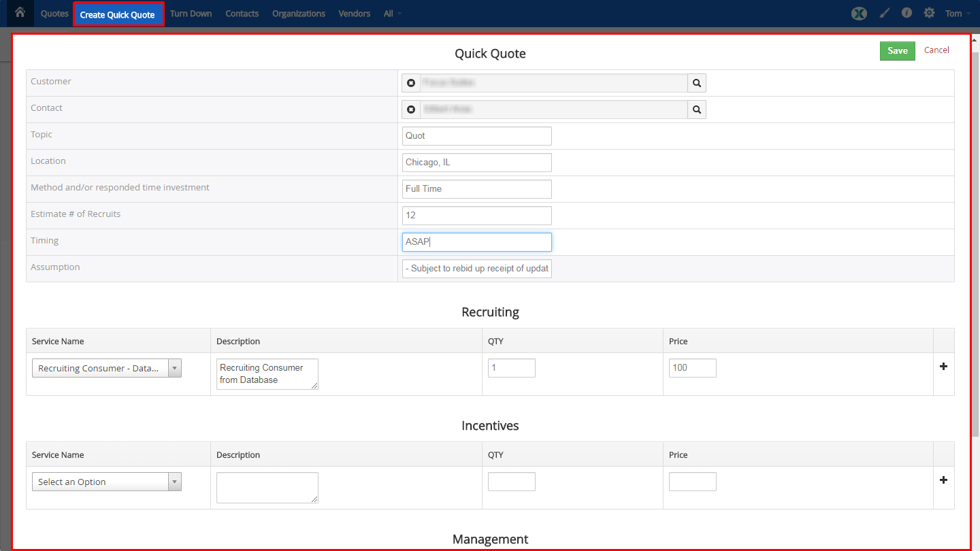The height and width of the screenshot is (551, 980).
Task: Click the Assumption input field
Action: 477,269
